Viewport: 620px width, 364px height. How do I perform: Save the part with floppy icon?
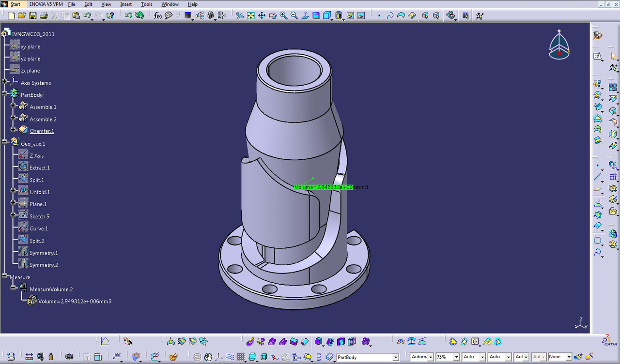pyautogui.click(x=33, y=15)
